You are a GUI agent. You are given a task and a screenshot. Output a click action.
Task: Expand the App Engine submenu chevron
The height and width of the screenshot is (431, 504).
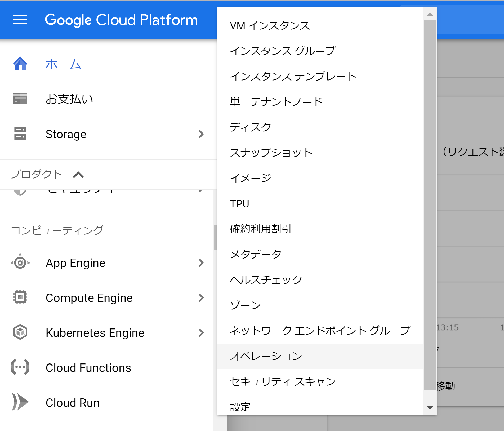(201, 263)
